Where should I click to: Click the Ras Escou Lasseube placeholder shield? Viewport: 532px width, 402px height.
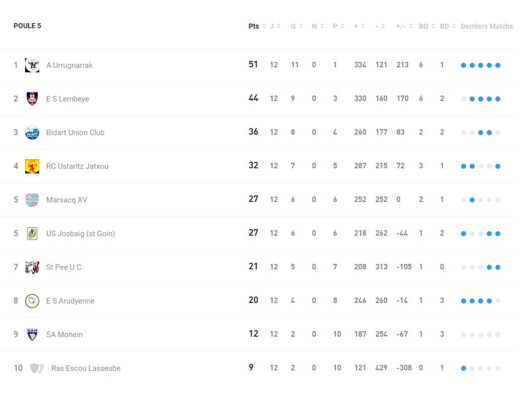pyautogui.click(x=37, y=368)
